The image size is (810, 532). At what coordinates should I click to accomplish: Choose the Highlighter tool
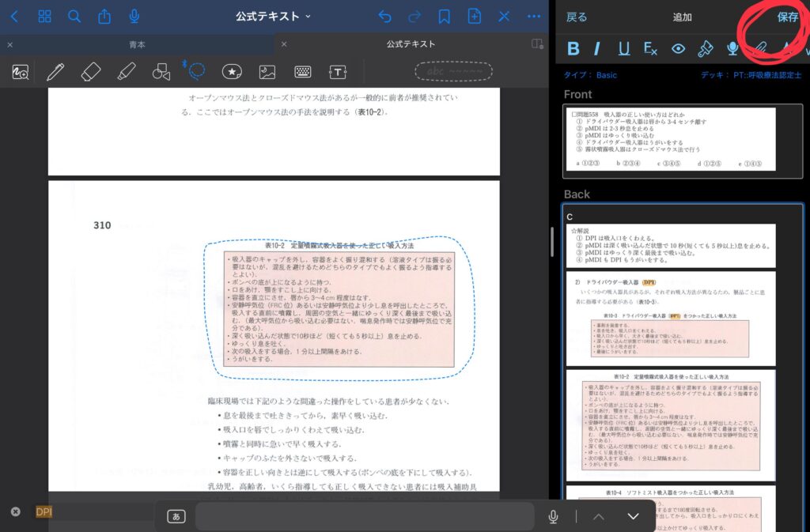126,72
